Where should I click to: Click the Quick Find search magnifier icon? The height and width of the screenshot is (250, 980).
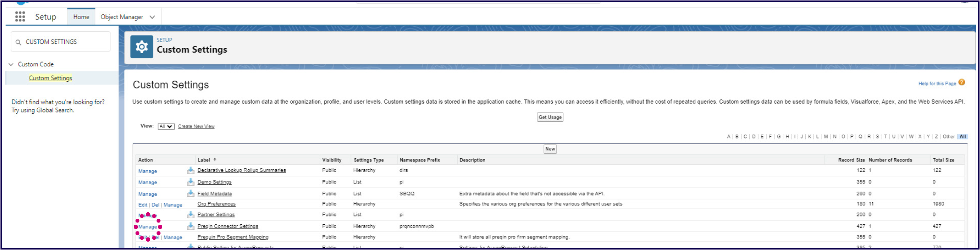19,42
